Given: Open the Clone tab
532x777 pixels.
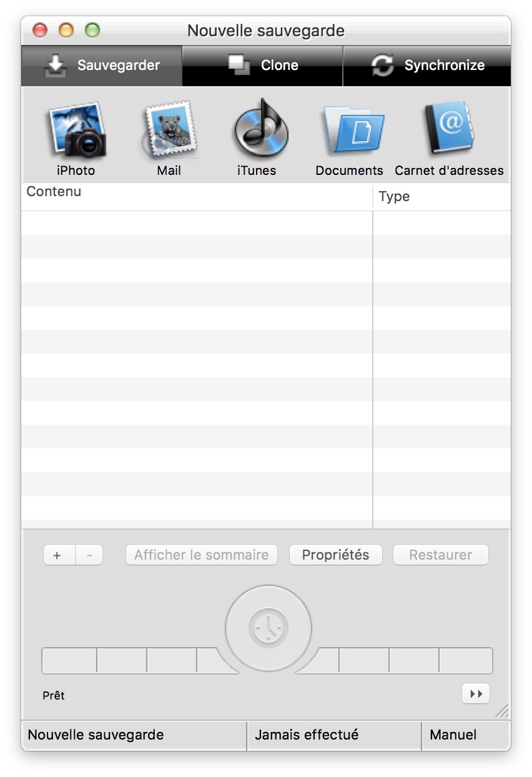Looking at the screenshot, I should coord(263,66).
